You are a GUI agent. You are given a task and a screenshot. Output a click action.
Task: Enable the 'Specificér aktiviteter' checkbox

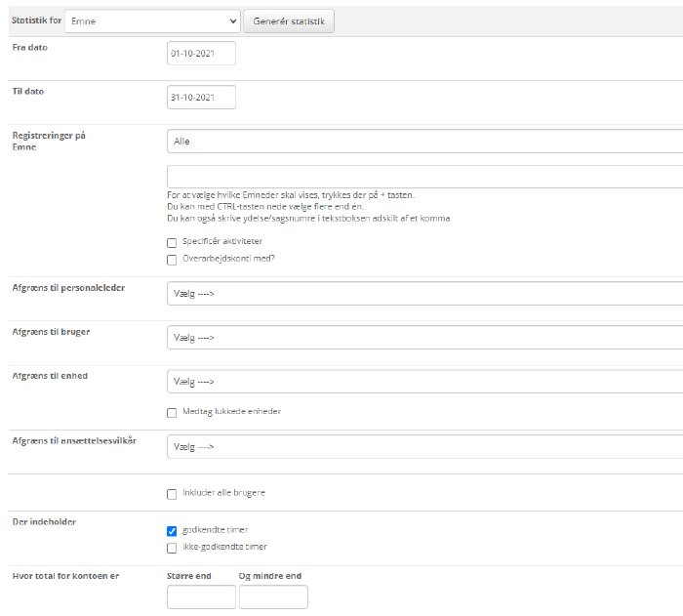(x=172, y=242)
